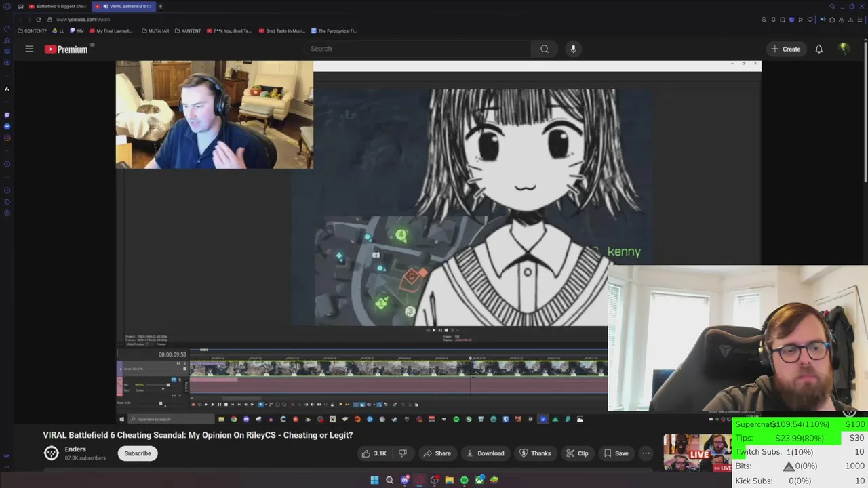Subscribe to the Enders channel

click(x=138, y=453)
